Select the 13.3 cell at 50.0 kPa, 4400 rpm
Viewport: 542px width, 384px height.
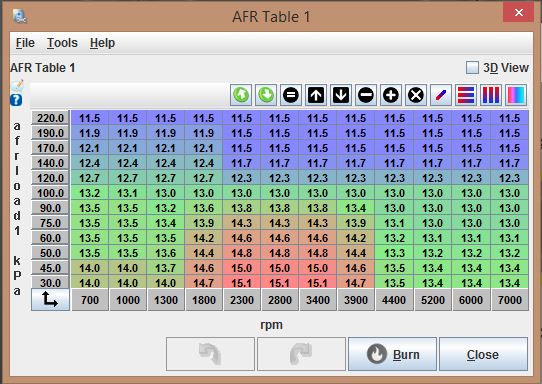coord(394,253)
